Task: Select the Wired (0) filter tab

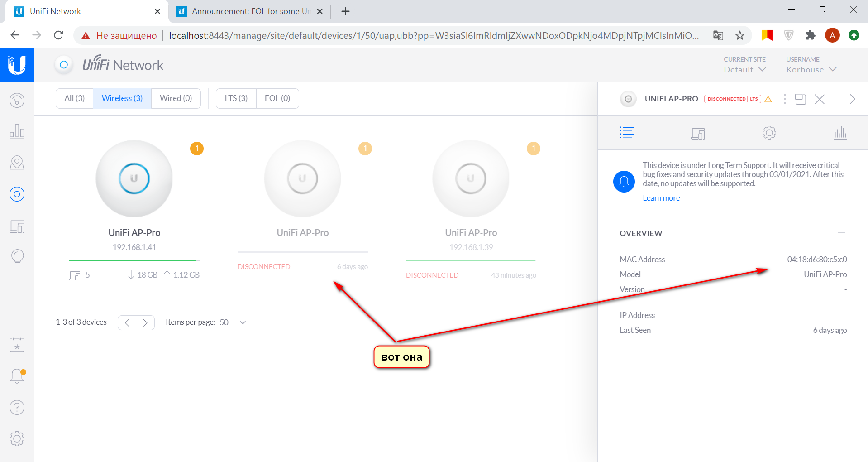Action: (176, 98)
